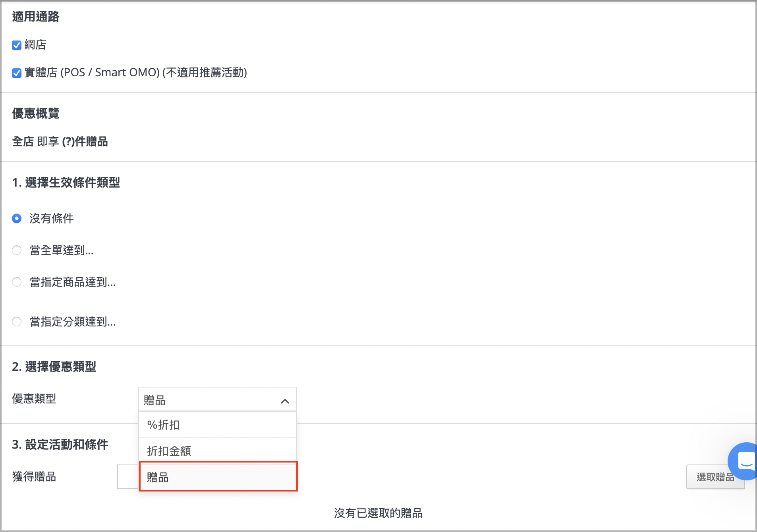Click the 獲得贈品 field label
The width and height of the screenshot is (757, 532).
click(x=34, y=476)
